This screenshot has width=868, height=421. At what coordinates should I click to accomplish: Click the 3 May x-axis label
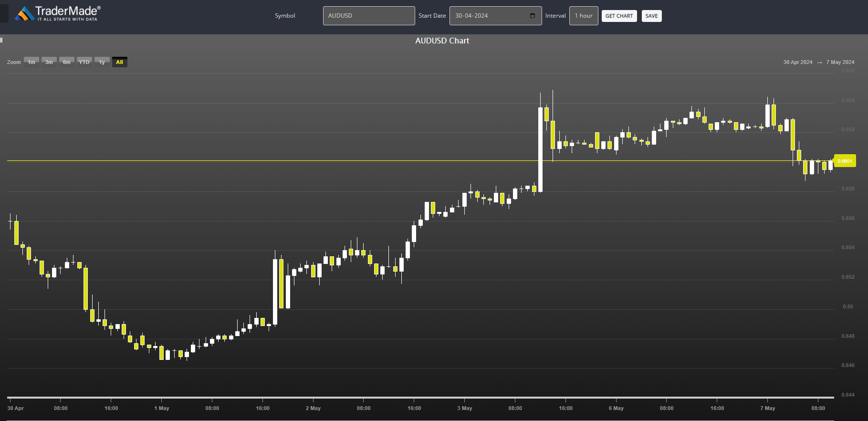click(465, 408)
